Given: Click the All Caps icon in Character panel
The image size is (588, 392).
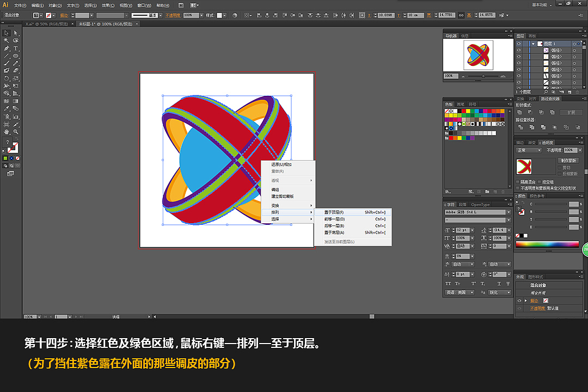Looking at the screenshot, I should point(448,284).
